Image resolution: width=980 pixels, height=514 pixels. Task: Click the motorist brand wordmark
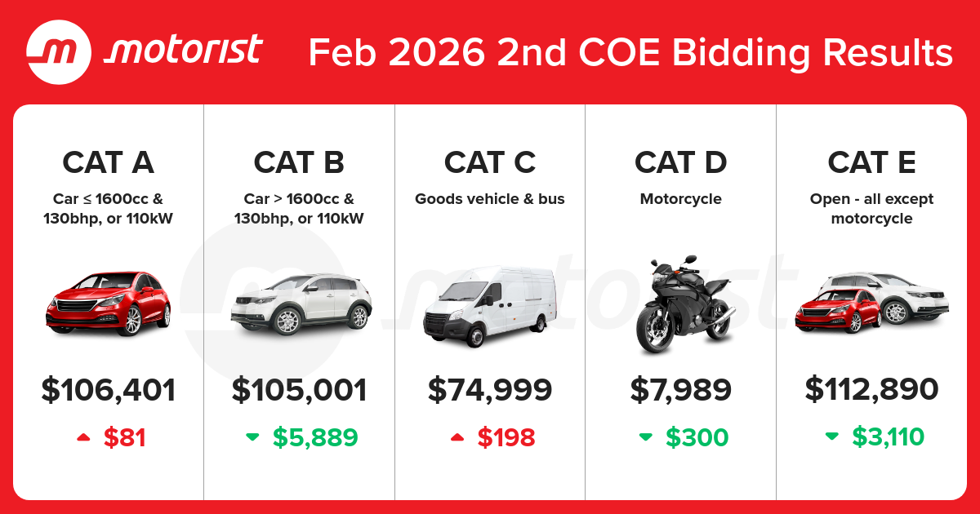[184, 51]
